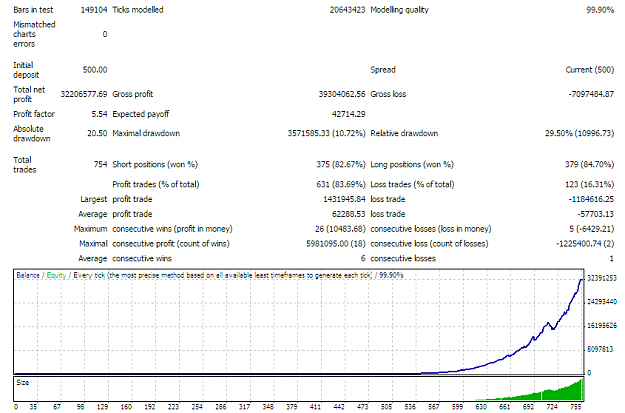Click Relative drawdown value 29.50% (10996.73)
This screenshot has height=413, width=625.
580,133
